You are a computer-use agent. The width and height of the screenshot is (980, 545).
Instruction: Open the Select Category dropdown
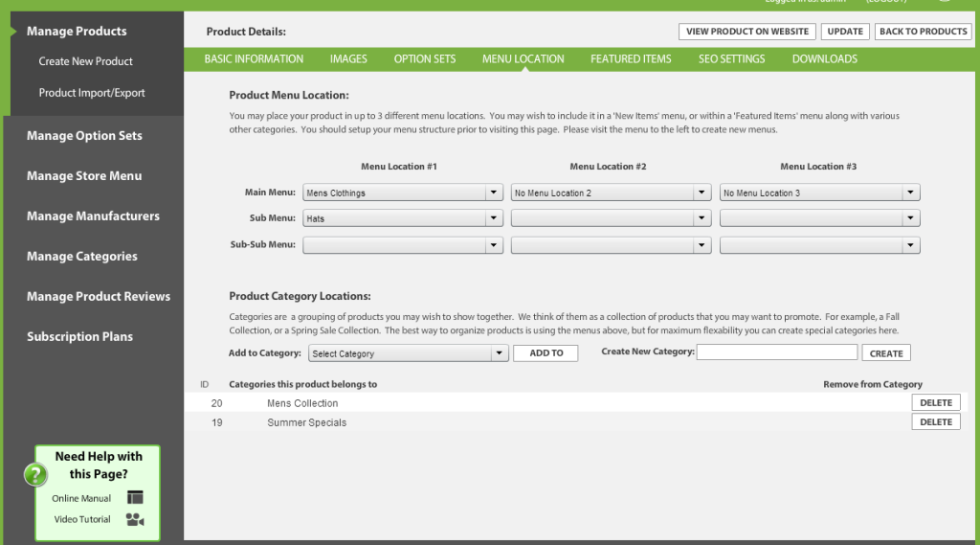pyautogui.click(x=408, y=353)
